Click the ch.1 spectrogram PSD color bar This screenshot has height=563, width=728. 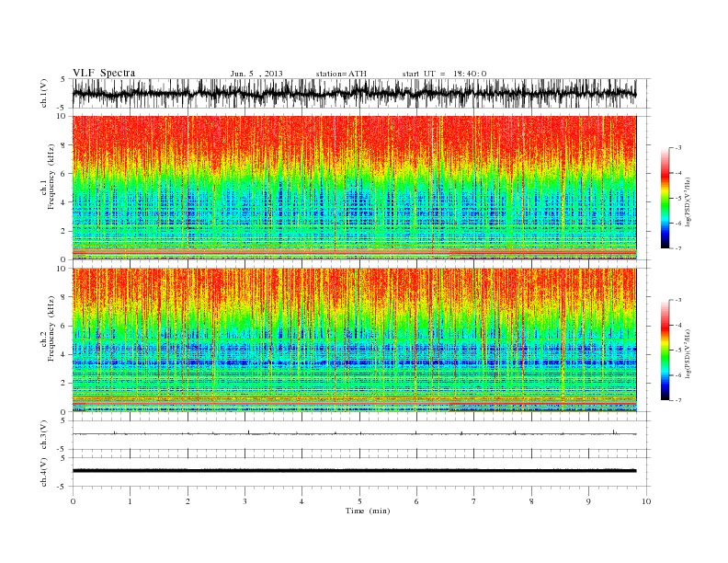click(665, 198)
